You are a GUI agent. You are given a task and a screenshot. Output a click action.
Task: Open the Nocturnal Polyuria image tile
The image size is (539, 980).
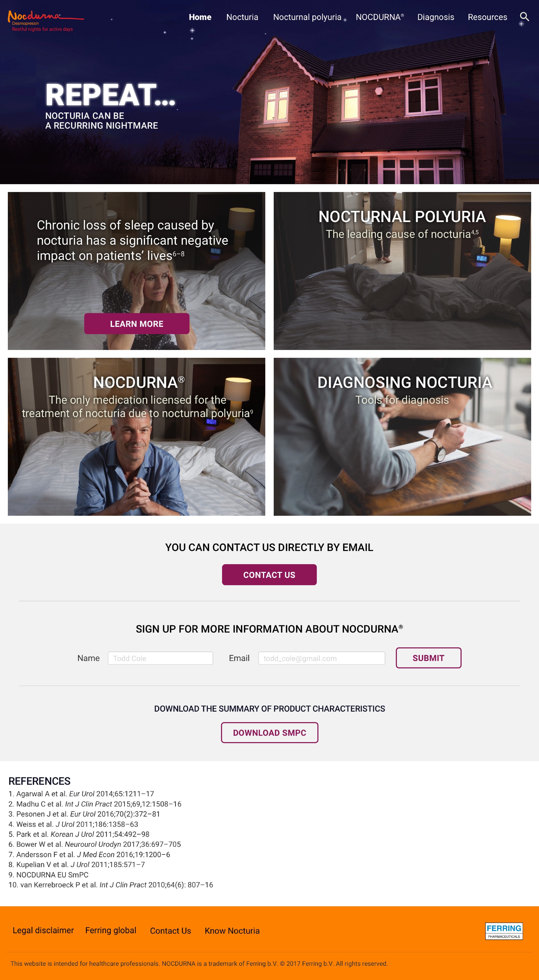click(x=402, y=271)
